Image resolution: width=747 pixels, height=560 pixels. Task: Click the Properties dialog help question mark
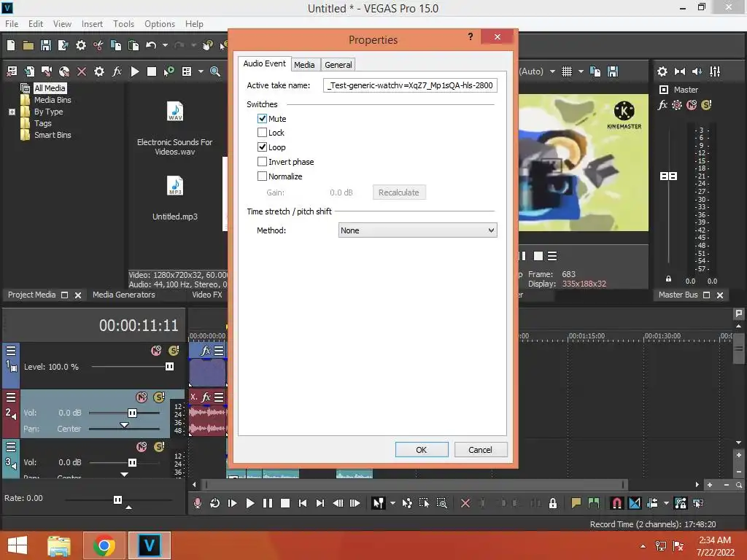(471, 36)
